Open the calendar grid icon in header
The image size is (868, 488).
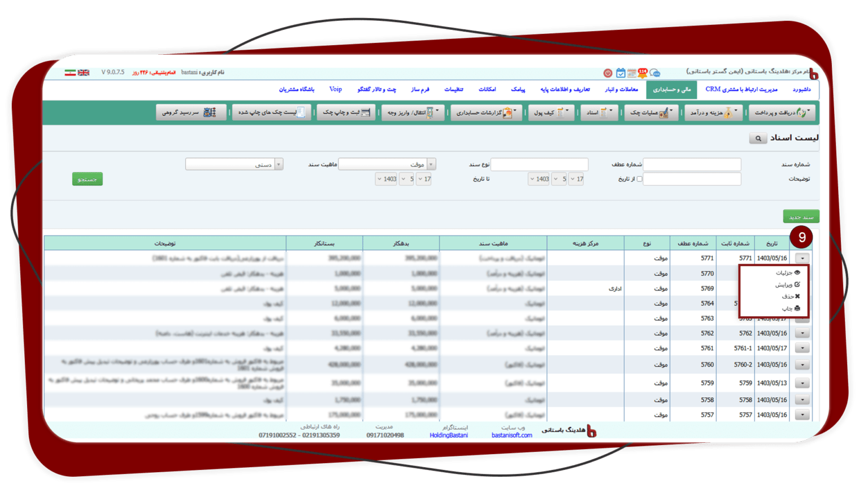[631, 73]
